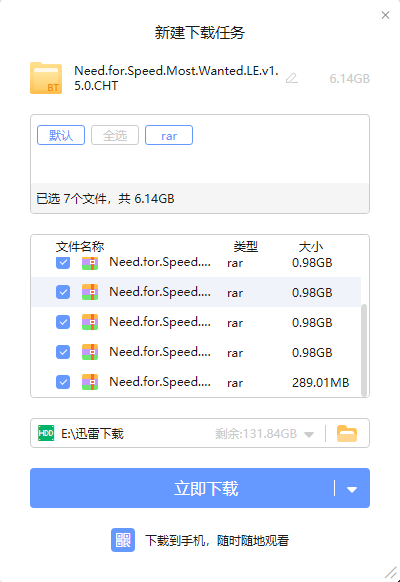Toggle the checkbox in the highlighted file row
This screenshot has width=400, height=582.
click(63, 292)
